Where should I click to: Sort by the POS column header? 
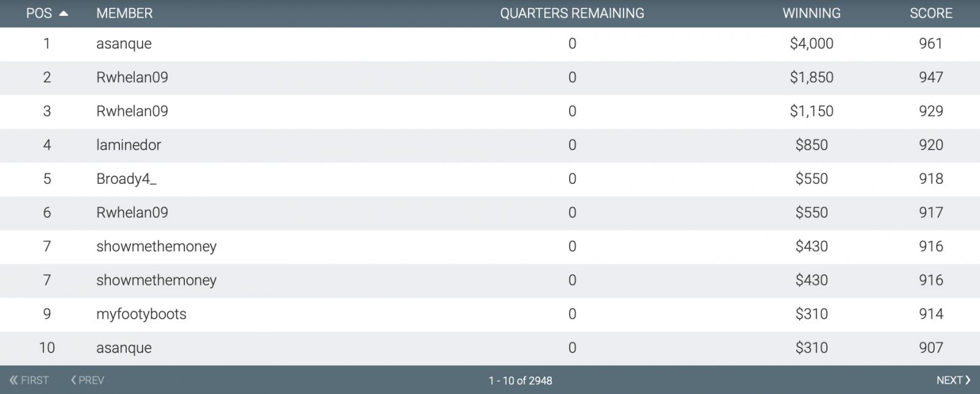[x=39, y=13]
